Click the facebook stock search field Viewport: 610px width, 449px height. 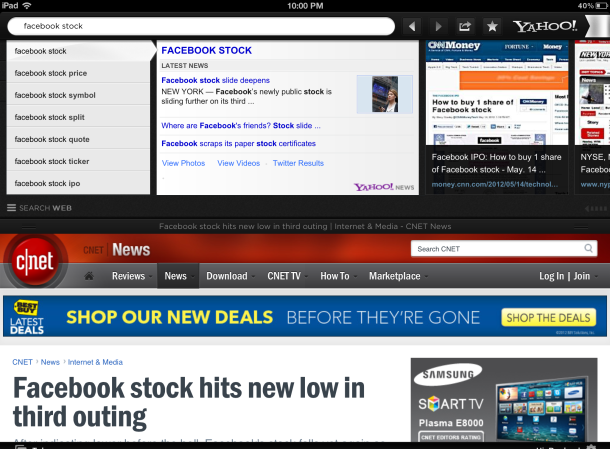tap(201, 26)
